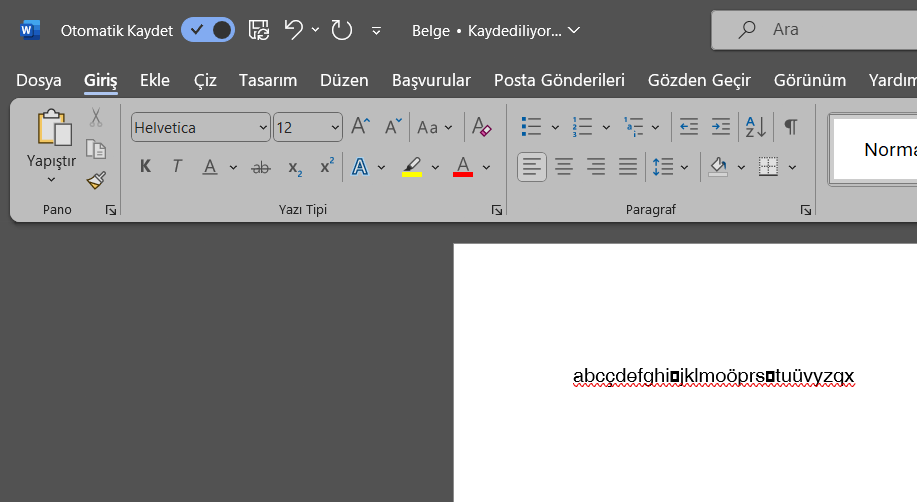Apply red font color
This screenshot has height=502, width=917.
tap(463, 167)
